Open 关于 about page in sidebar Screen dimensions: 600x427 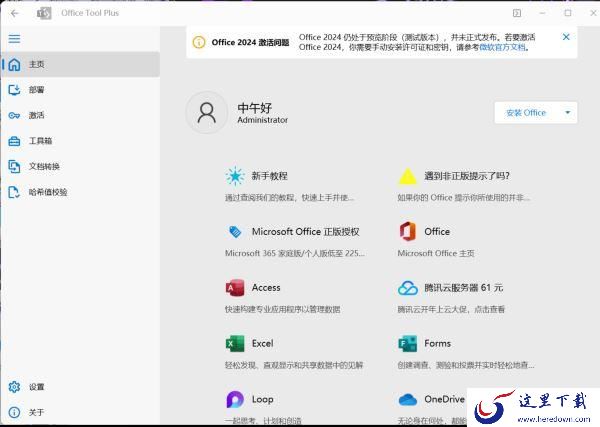[80, 412]
